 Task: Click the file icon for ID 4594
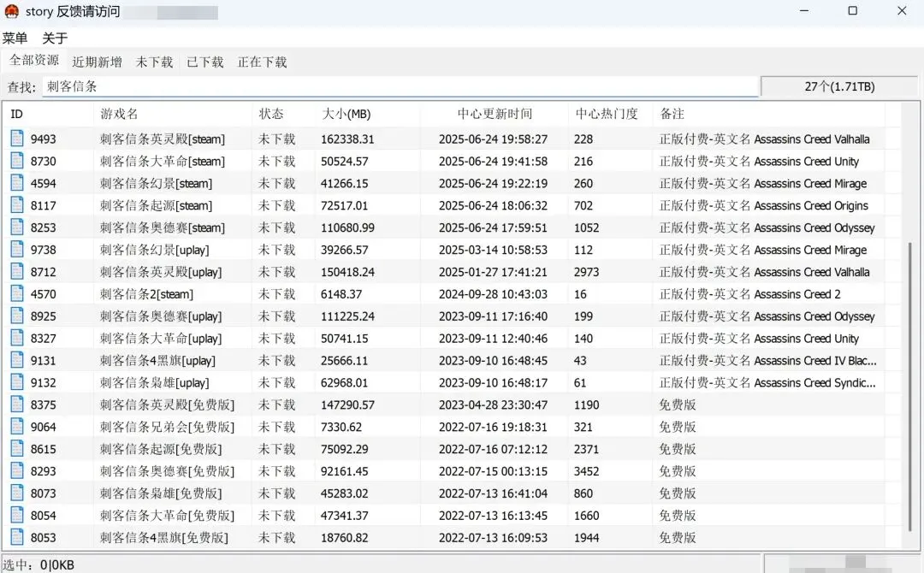pyautogui.click(x=17, y=182)
